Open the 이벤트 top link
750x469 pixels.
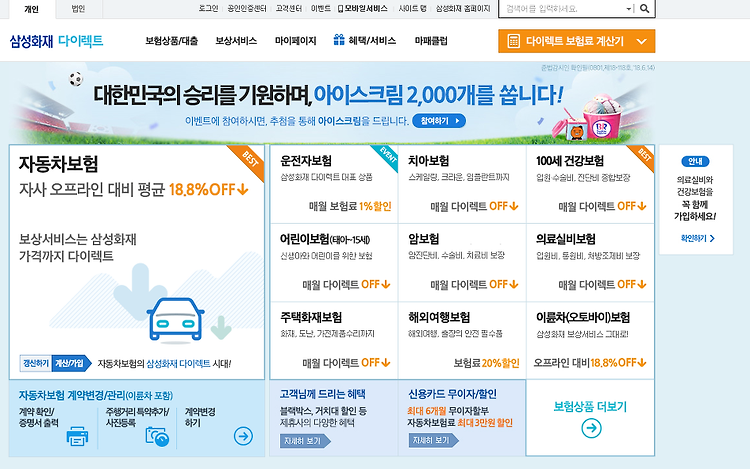(320, 9)
